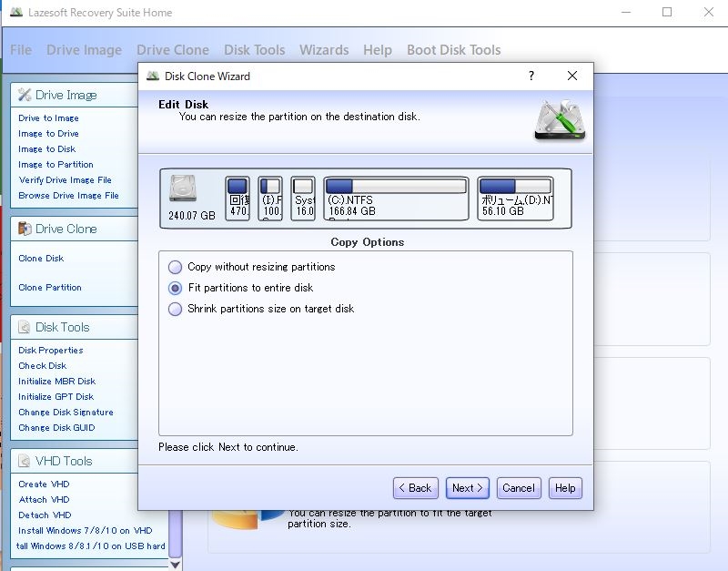This screenshot has width=728, height=571.
Task: Select the ボリューム (D:) 56.10 GB partition
Action: click(515, 199)
